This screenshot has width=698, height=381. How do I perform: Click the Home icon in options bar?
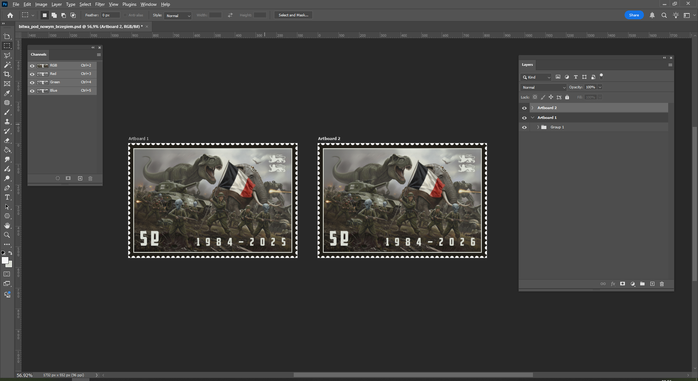coord(10,15)
